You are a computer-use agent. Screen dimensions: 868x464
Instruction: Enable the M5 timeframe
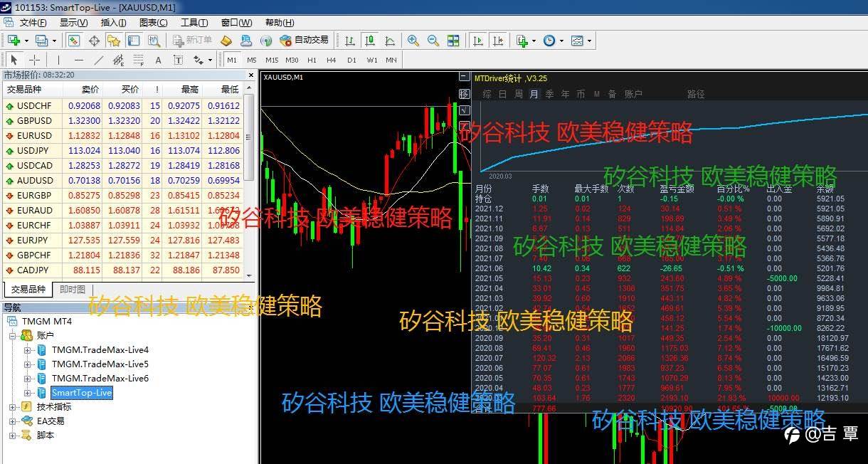click(x=252, y=60)
